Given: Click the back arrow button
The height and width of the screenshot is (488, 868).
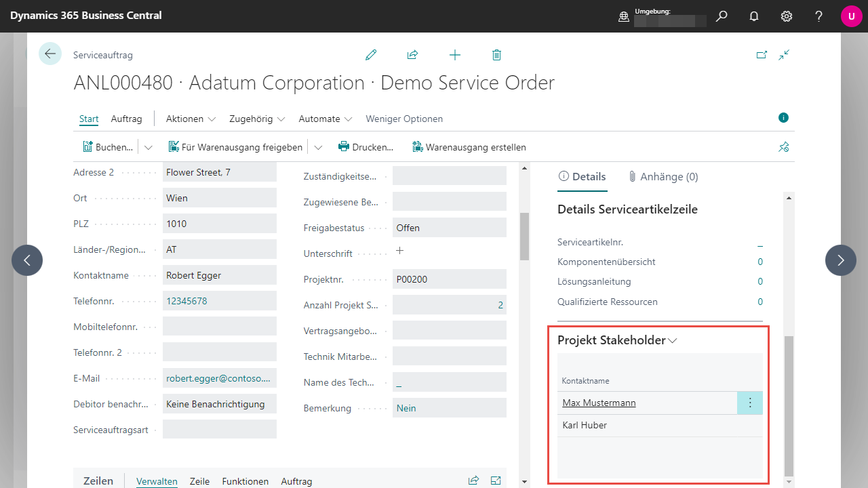Looking at the screenshot, I should pos(50,54).
